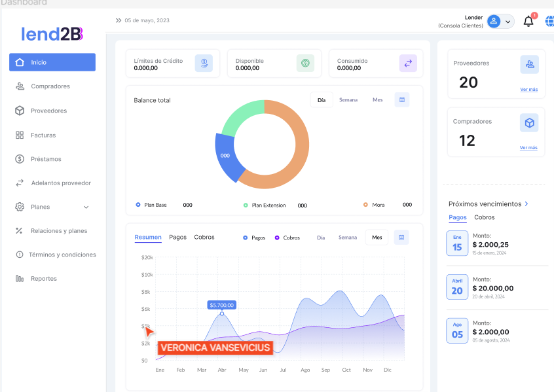Click the $5.700,00 chart data point
Screen dimensions: 554x392
[x=222, y=313]
